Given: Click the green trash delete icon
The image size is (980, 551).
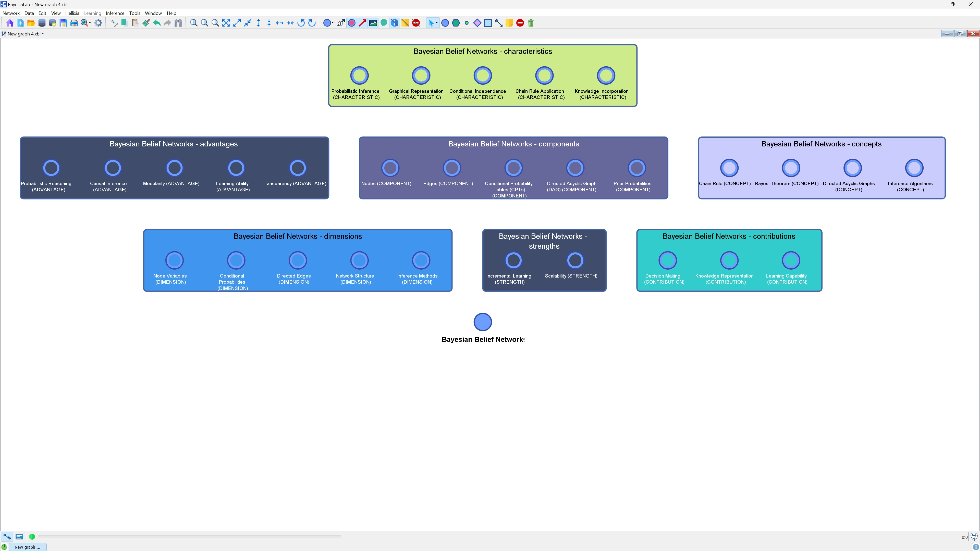Looking at the screenshot, I should tap(531, 23).
